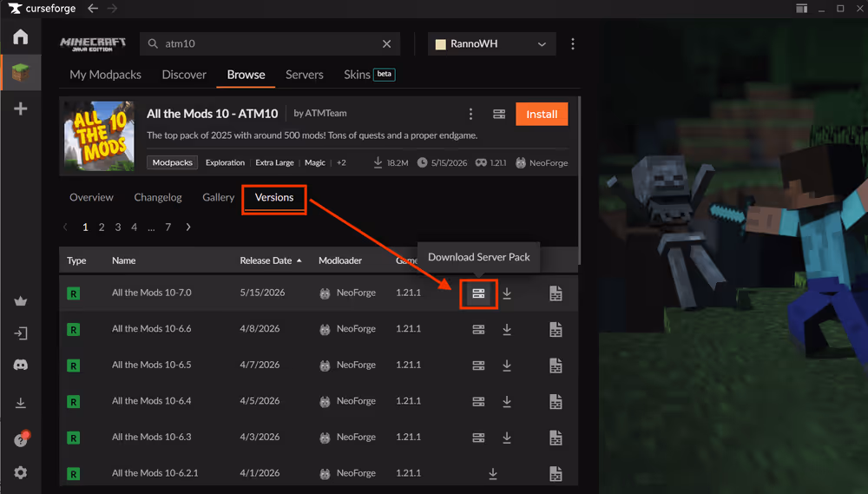Open the Skins beta tab
The height and width of the screenshot is (494, 868).
tap(369, 75)
